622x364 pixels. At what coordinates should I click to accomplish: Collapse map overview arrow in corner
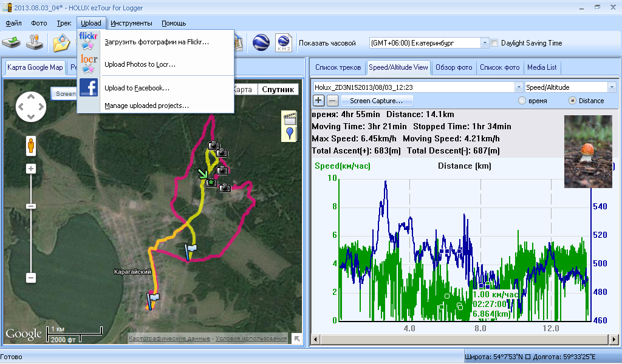point(296,339)
